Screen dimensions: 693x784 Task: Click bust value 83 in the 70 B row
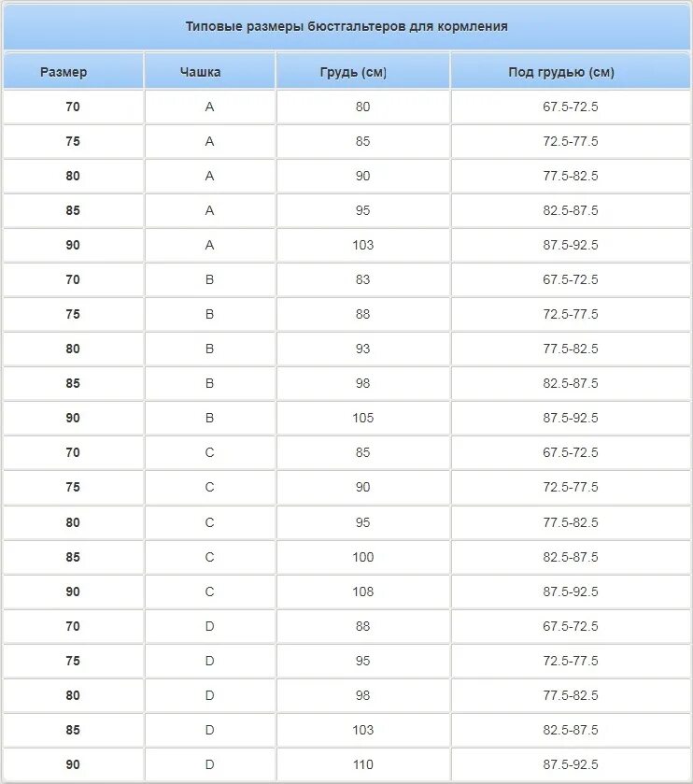pos(362,279)
